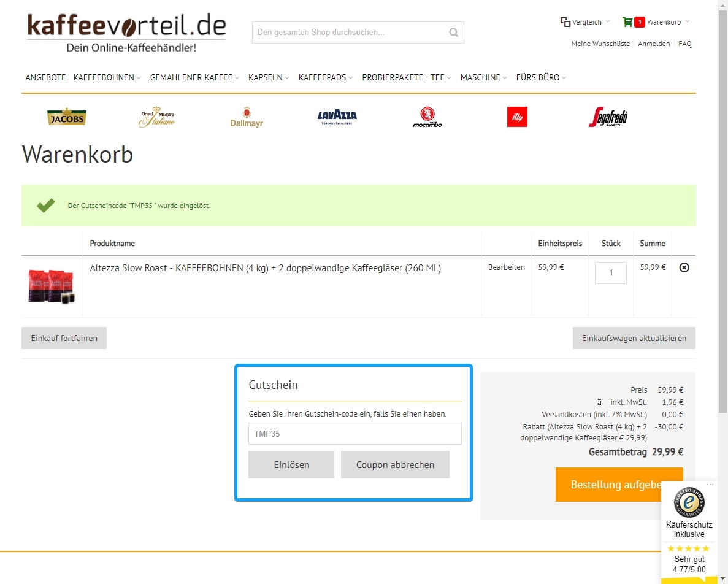728x584 pixels.
Task: Expand the inkl. MwSt. tax details
Action: [x=601, y=402]
